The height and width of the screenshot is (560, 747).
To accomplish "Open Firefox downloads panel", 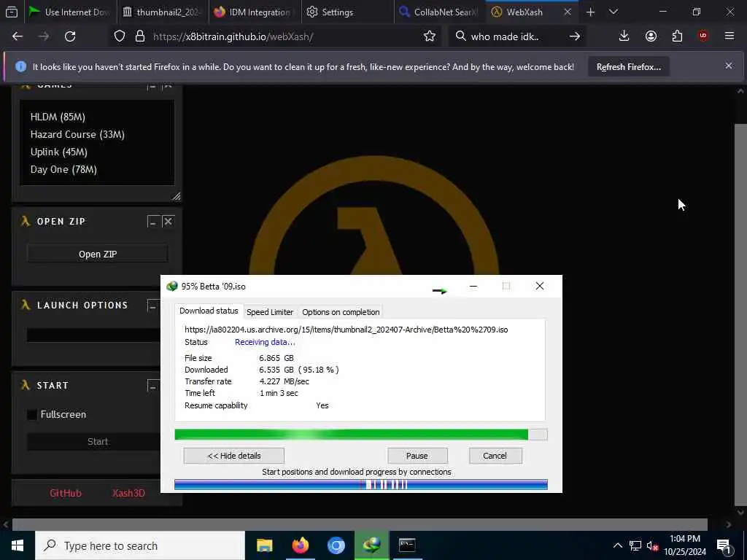I will [x=624, y=36].
